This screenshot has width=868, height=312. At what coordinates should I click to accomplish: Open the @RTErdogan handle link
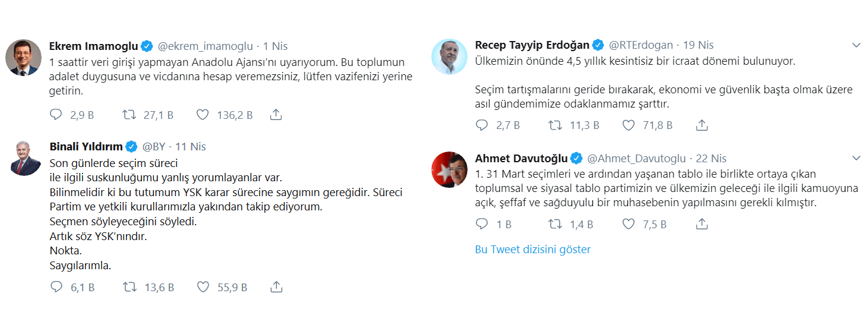[642, 45]
